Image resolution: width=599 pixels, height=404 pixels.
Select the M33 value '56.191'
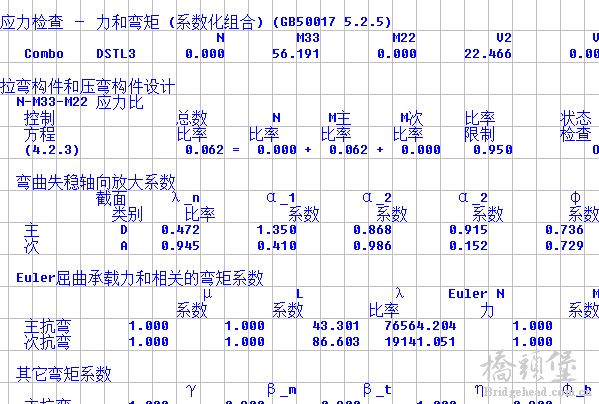coord(296,54)
